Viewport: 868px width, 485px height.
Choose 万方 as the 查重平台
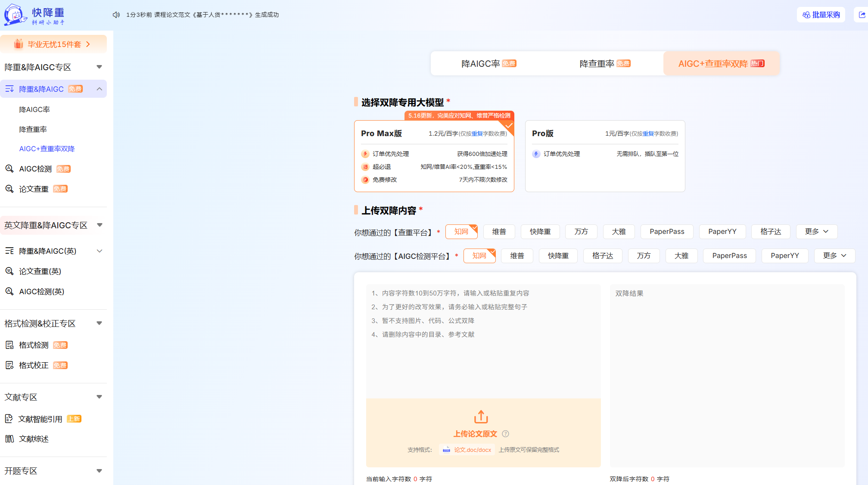(581, 232)
